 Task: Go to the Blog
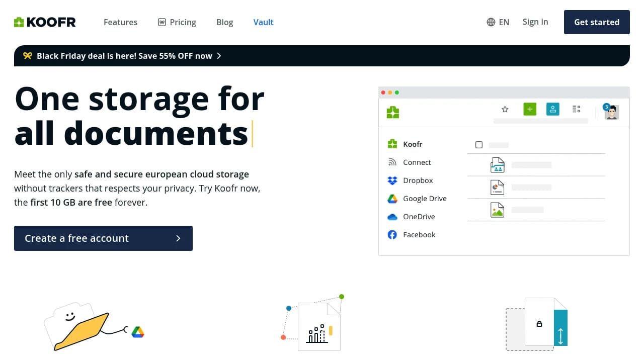click(224, 22)
